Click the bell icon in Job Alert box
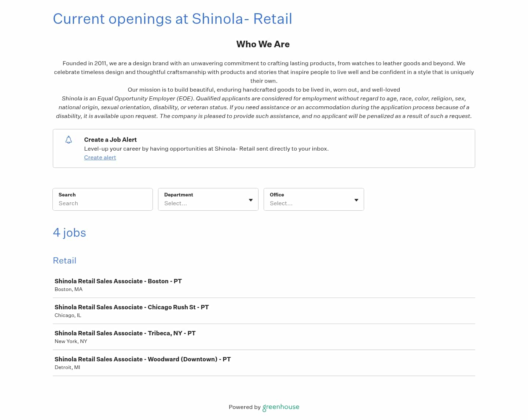Screen dimensions: 528x420 [69, 140]
